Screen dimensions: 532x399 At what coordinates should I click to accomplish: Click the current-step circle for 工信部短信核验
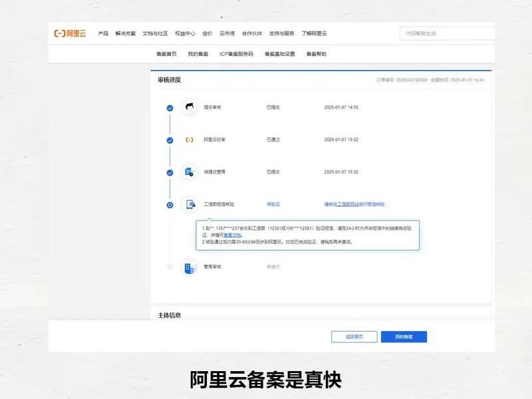(x=170, y=205)
